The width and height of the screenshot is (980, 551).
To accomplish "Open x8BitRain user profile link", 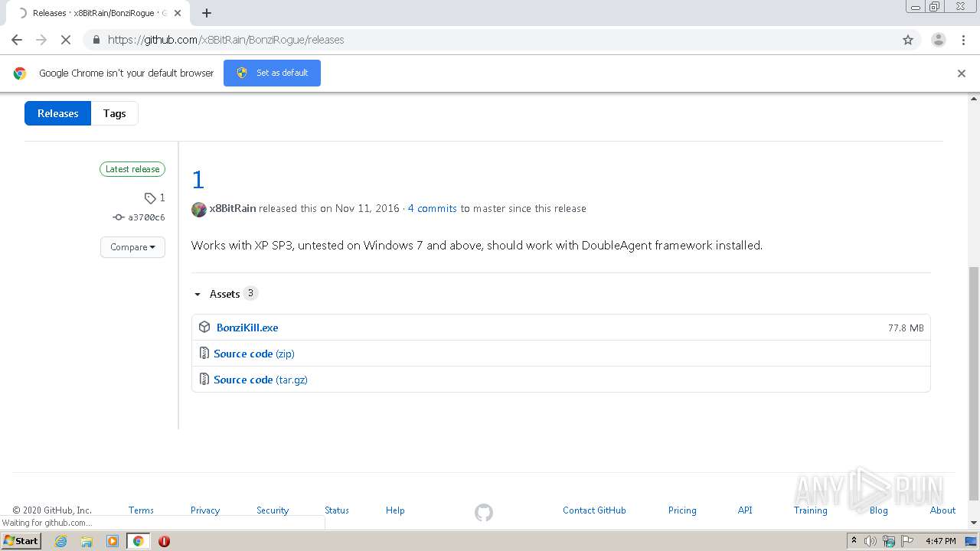I will (233, 208).
